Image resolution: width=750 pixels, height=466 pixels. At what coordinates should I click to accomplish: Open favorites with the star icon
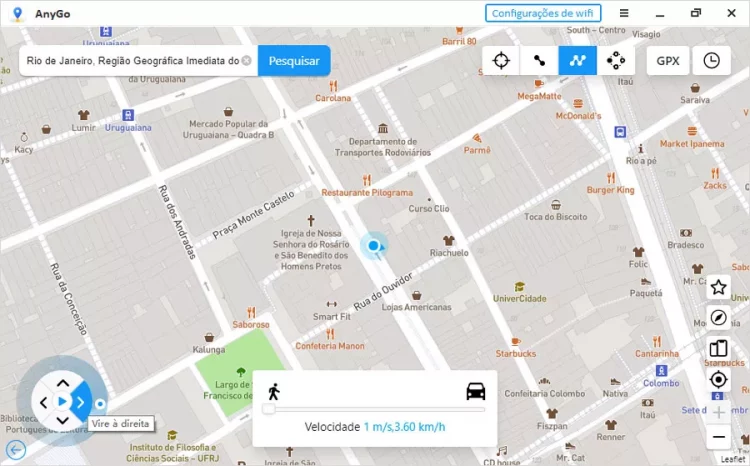pyautogui.click(x=718, y=288)
